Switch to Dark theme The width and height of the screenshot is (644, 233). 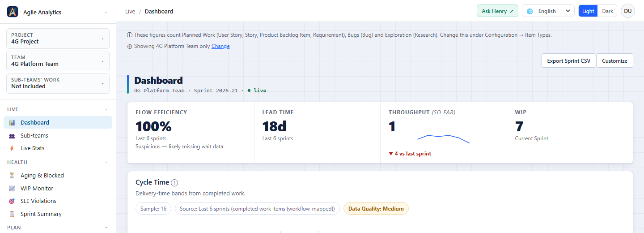point(607,11)
